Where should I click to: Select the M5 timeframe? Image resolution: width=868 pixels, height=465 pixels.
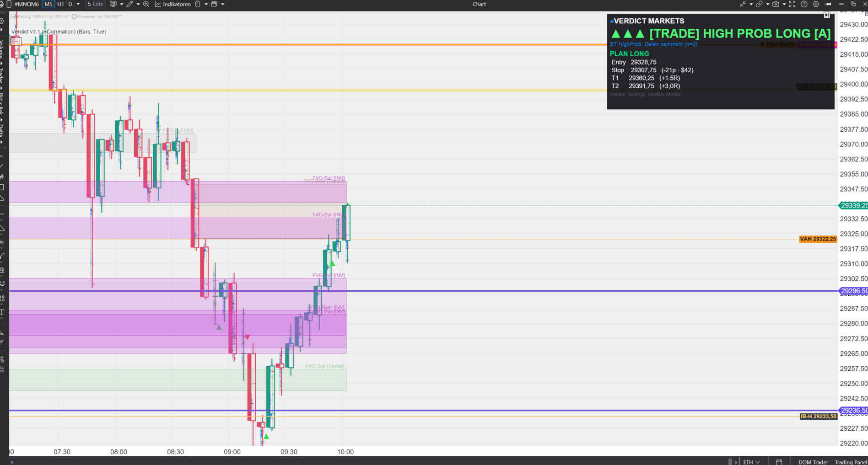48,4
